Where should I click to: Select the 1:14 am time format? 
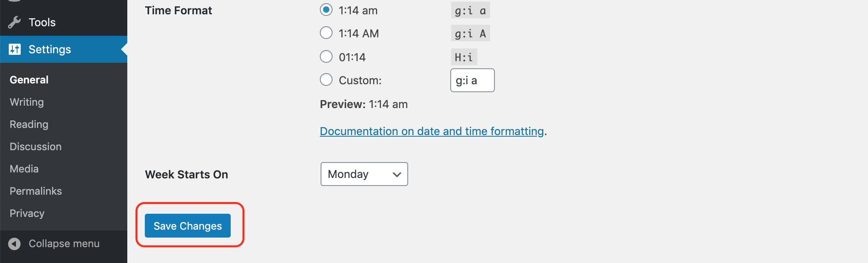(x=326, y=10)
